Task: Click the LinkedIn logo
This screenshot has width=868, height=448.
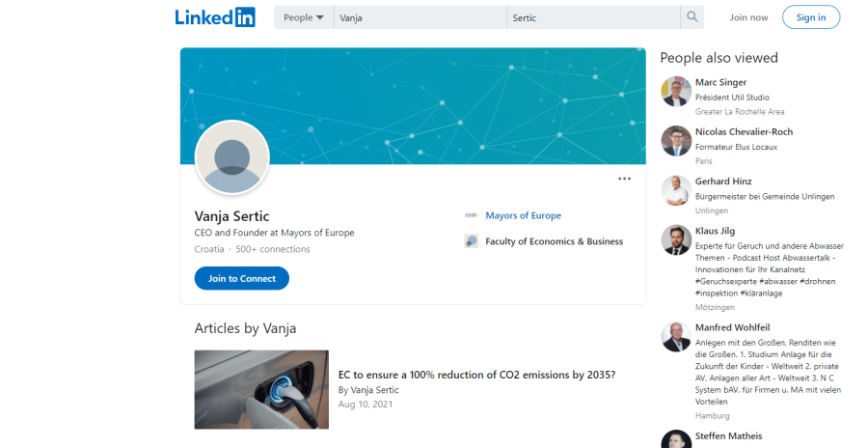Action: [215, 17]
